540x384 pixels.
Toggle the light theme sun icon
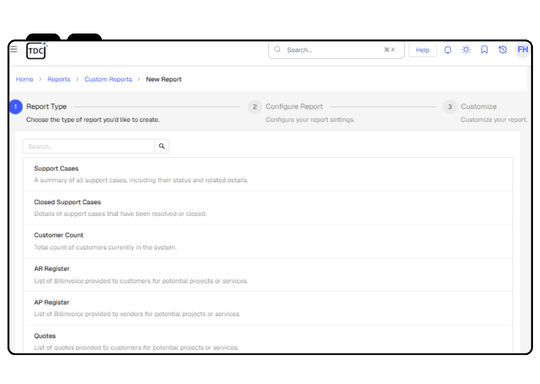(x=466, y=50)
